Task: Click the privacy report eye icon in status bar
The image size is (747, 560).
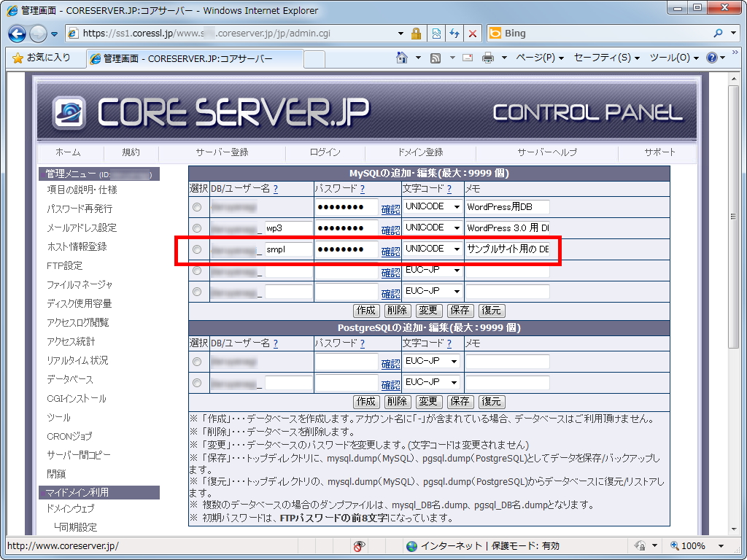Action: [x=360, y=545]
